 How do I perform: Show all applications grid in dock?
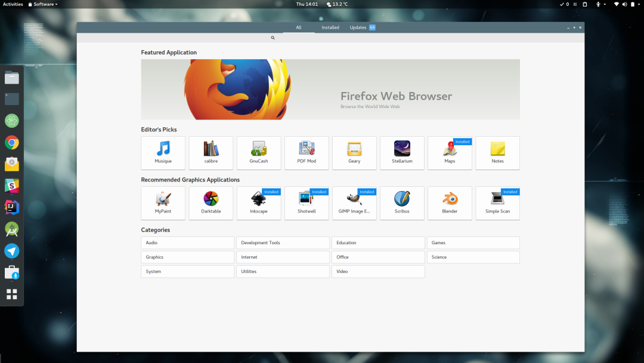point(12,294)
